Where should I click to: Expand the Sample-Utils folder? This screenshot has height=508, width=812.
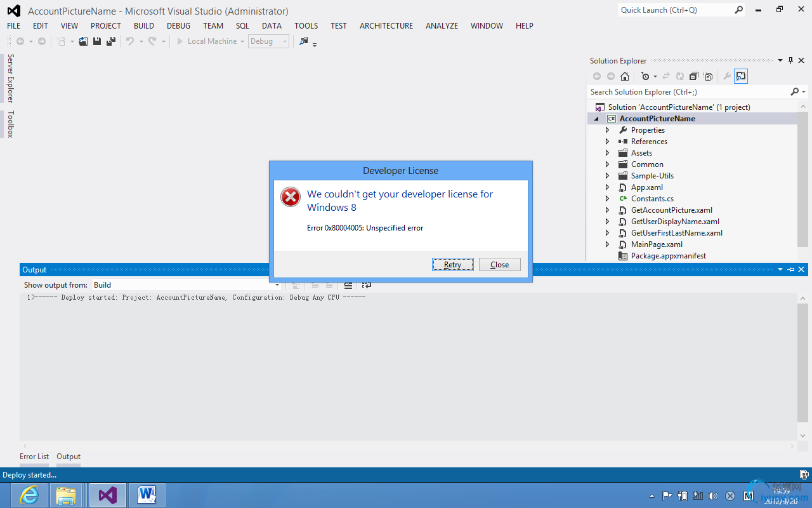(607, 176)
